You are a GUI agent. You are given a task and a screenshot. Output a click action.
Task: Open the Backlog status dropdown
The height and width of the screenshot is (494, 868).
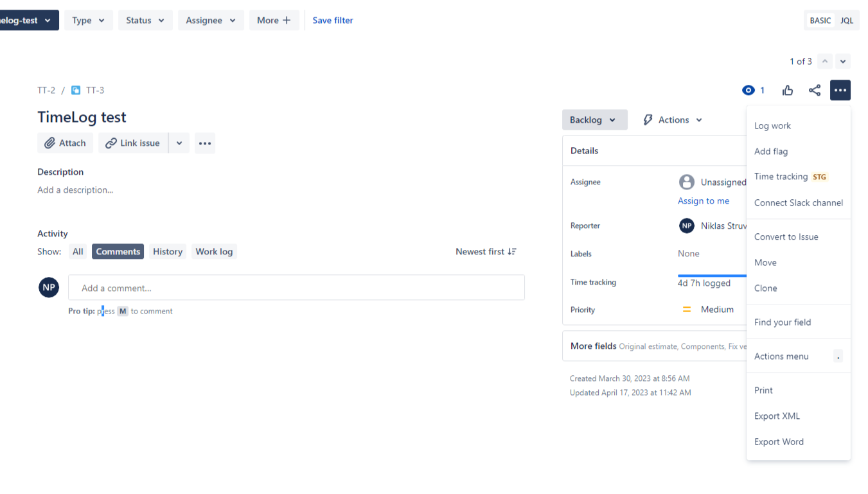coord(594,119)
